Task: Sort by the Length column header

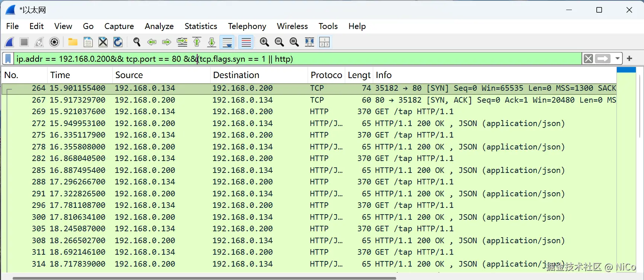Action: pos(359,75)
